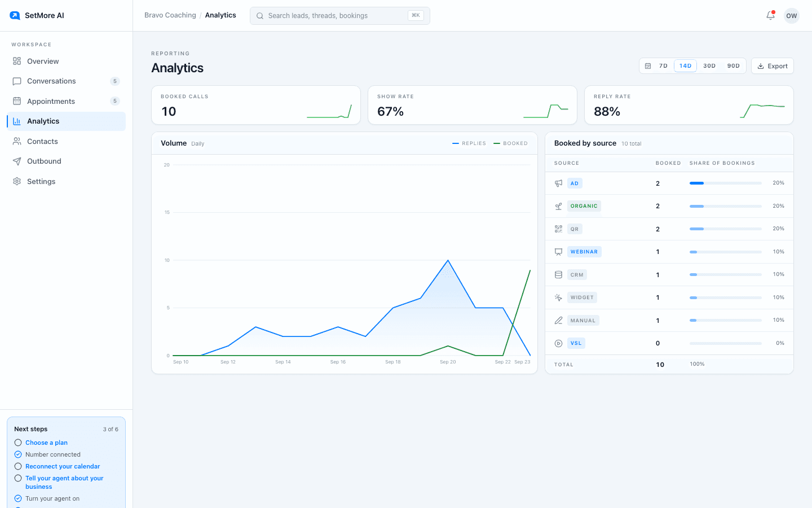
Task: Click the sparkle cursor icon in WIDGET row
Action: coord(558,297)
